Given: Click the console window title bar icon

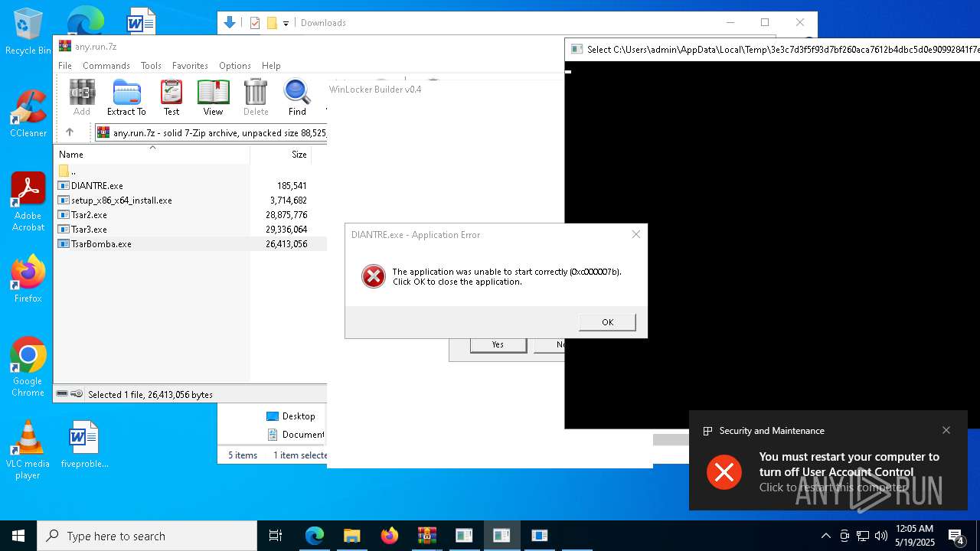Looking at the screenshot, I should click(576, 49).
